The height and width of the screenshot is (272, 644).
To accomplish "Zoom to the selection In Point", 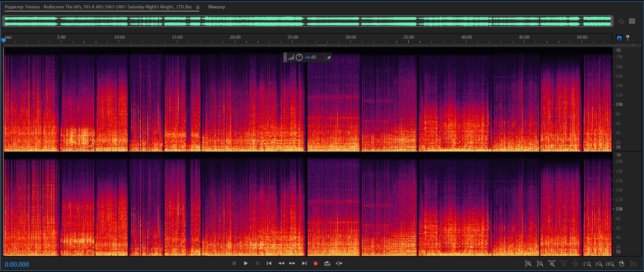I will (587, 264).
